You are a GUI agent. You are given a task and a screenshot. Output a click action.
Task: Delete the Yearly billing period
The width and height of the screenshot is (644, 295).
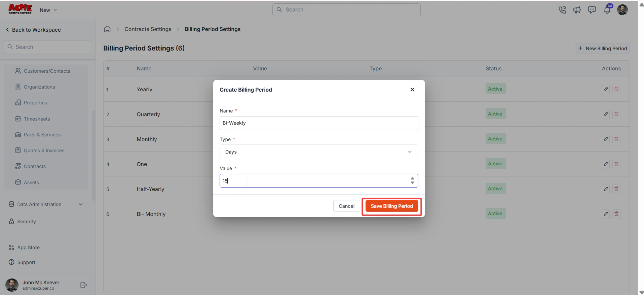point(616,89)
